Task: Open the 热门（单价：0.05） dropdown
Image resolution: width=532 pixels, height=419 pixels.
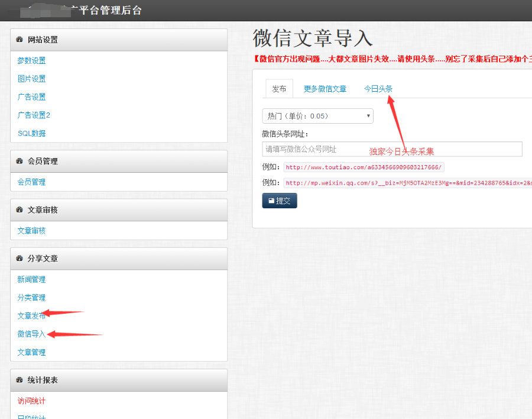Action: click(x=317, y=116)
